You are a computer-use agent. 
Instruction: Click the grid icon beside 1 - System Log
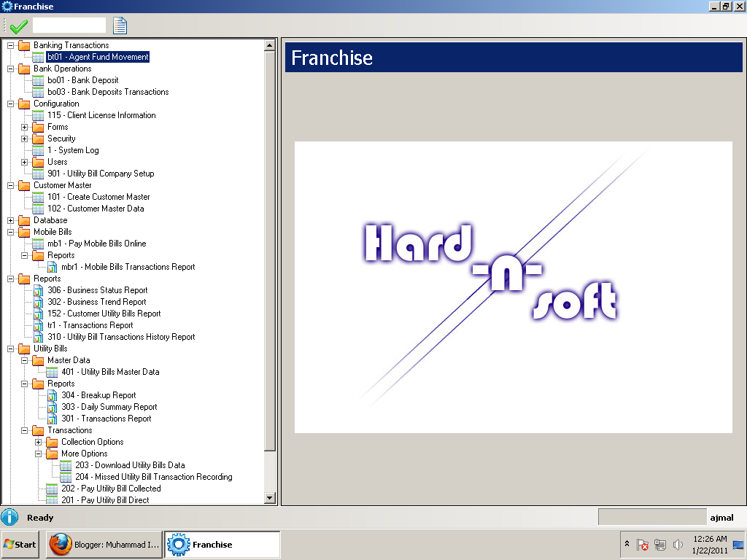click(38, 150)
